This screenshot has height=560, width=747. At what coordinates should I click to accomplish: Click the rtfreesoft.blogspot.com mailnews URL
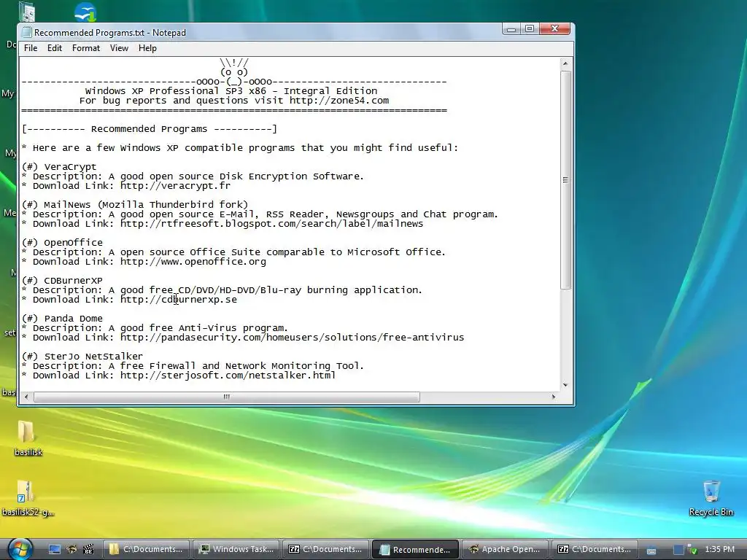tap(271, 224)
